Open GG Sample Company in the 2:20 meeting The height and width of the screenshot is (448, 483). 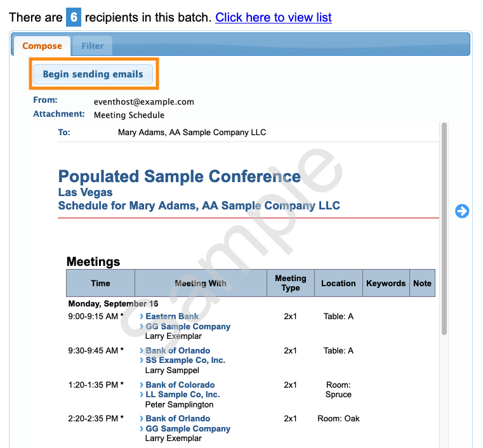(x=188, y=428)
